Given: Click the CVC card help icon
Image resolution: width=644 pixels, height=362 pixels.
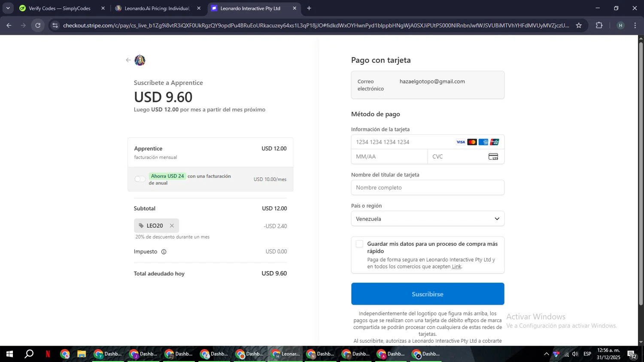Looking at the screenshot, I should pos(493,157).
